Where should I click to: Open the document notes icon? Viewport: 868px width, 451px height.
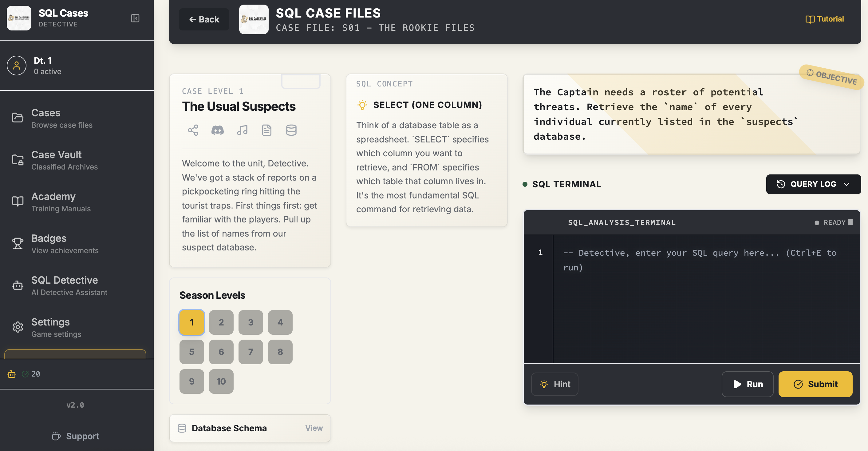point(266,130)
